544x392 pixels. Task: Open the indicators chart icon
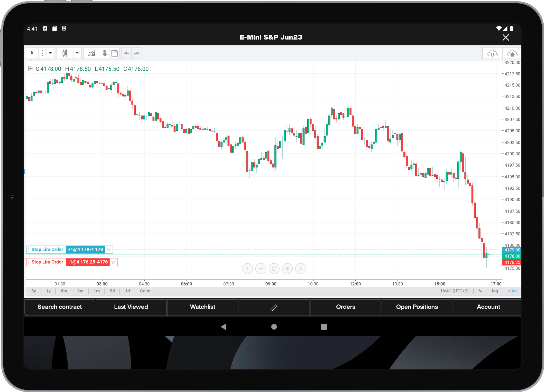92,53
